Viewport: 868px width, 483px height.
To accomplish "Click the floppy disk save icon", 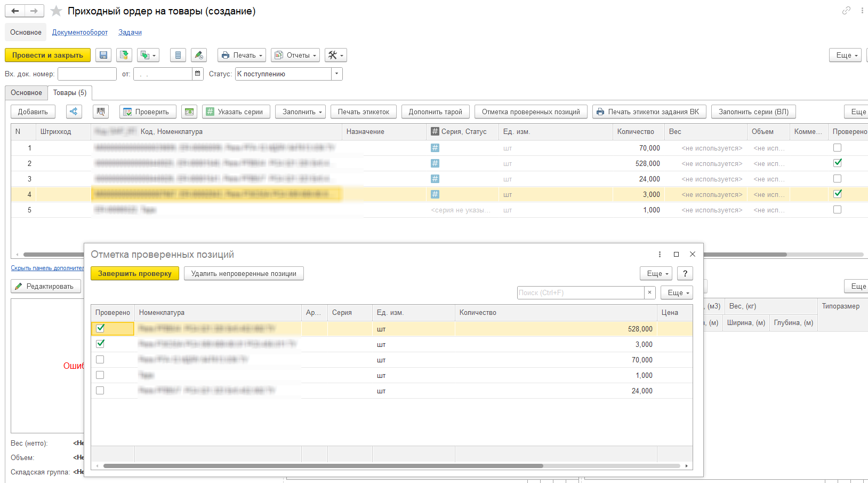I will pos(104,55).
